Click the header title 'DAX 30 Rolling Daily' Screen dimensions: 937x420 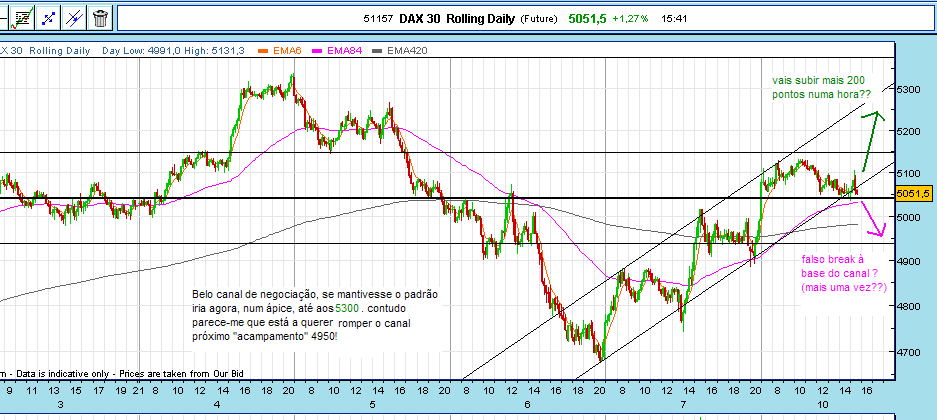[455, 19]
